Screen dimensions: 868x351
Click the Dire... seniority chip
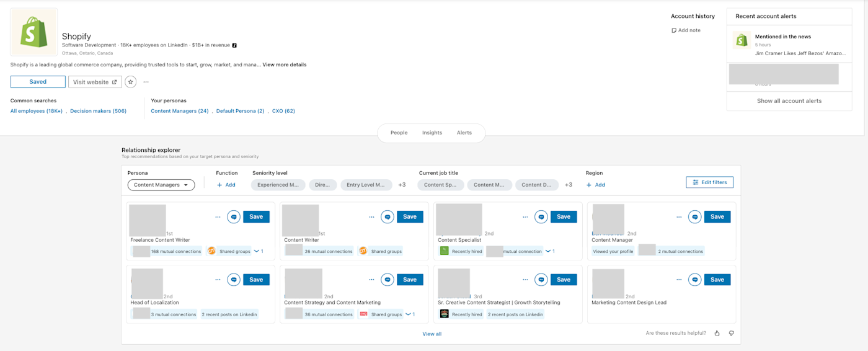pyautogui.click(x=322, y=185)
